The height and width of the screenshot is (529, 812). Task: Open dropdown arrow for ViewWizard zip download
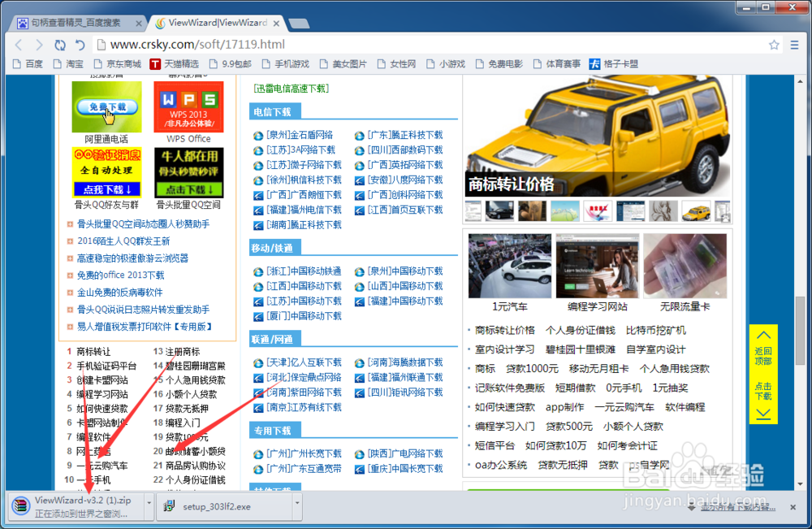pos(149,502)
